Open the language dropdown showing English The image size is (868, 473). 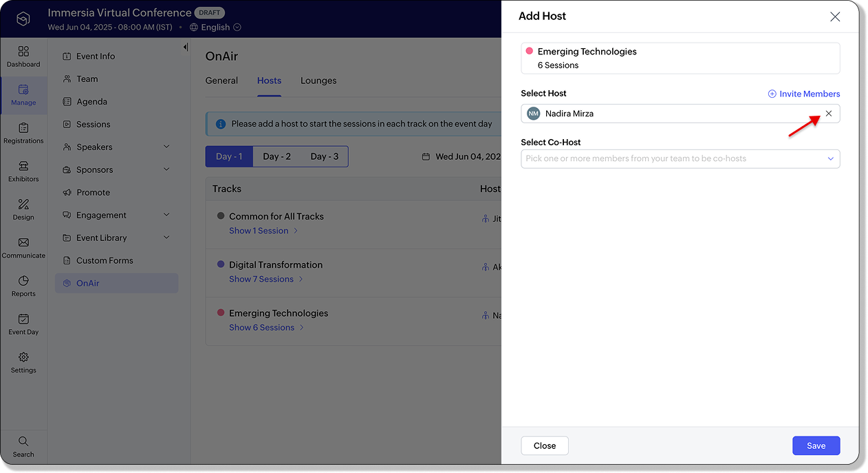pos(216,28)
